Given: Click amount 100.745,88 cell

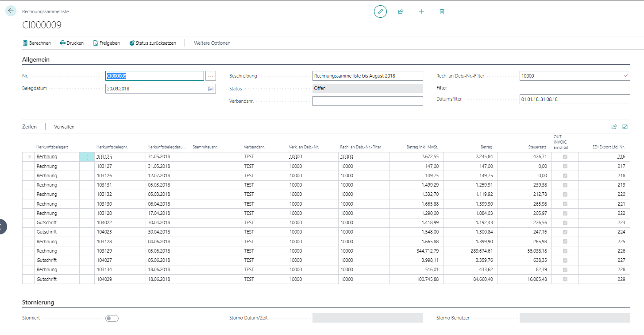Looking at the screenshot, I should pyautogui.click(x=416, y=279).
